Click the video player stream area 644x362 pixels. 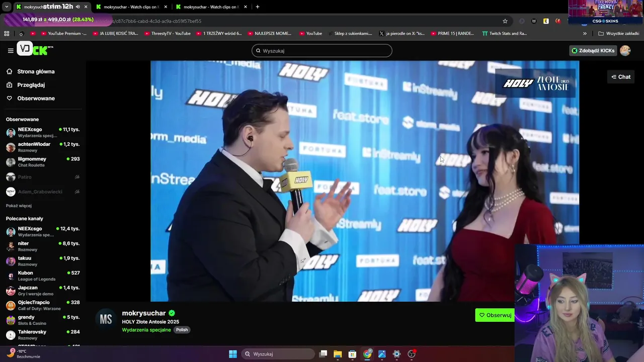pyautogui.click(x=365, y=181)
